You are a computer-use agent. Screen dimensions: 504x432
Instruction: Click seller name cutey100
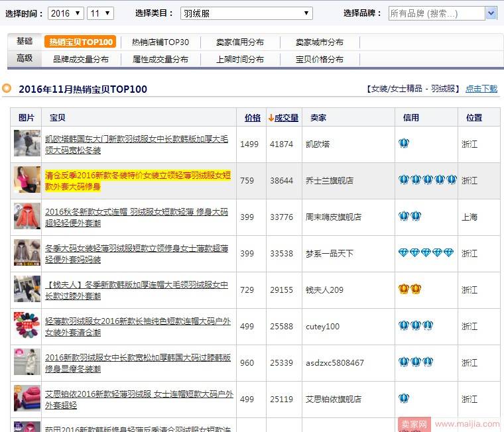323,327
